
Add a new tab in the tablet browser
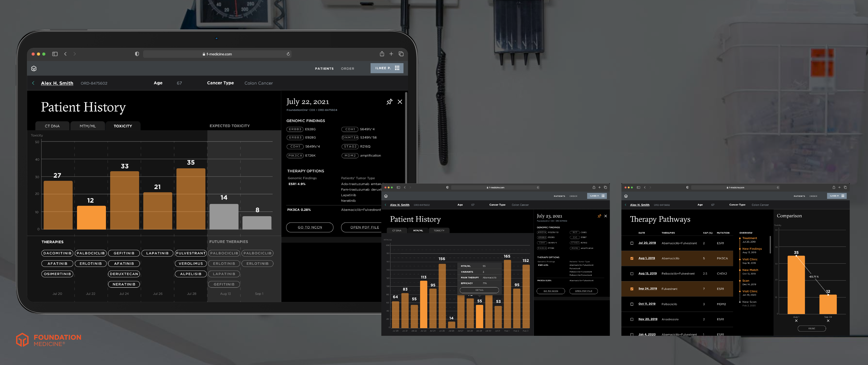391,54
